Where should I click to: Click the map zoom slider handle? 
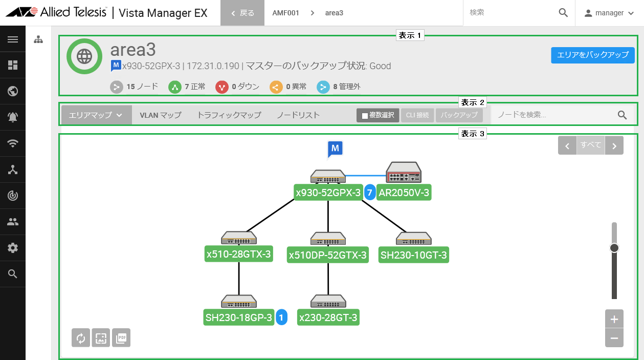tap(614, 248)
